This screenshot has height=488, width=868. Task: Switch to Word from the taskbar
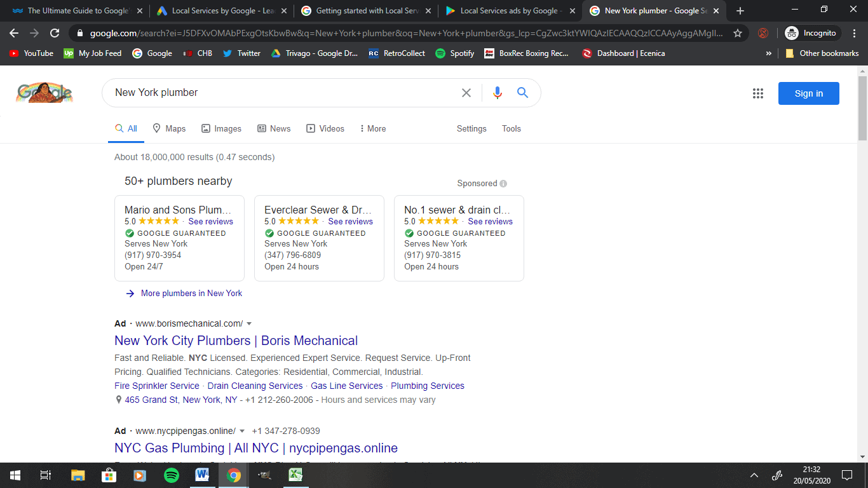[202, 475]
